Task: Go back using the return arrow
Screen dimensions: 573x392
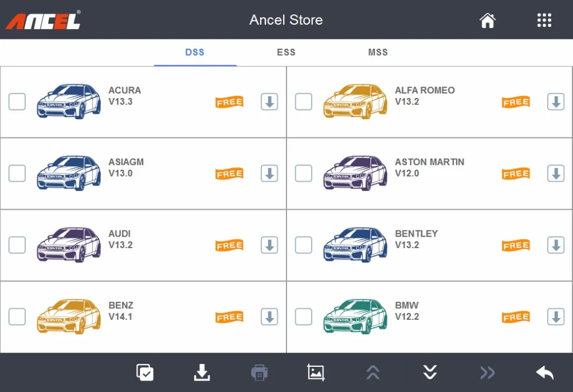Action: pos(544,373)
